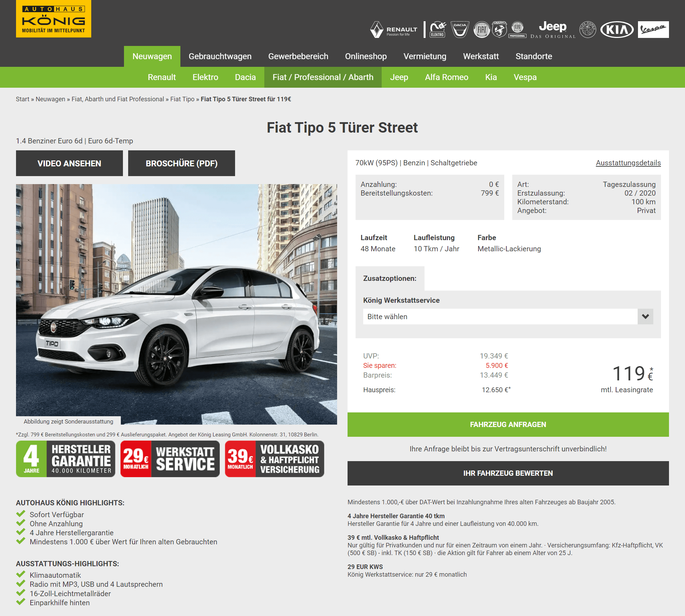The width and height of the screenshot is (685, 616).
Task: Click the 39 € mtl. Vollkasko & Haftpflicht heading
Action: [393, 538]
